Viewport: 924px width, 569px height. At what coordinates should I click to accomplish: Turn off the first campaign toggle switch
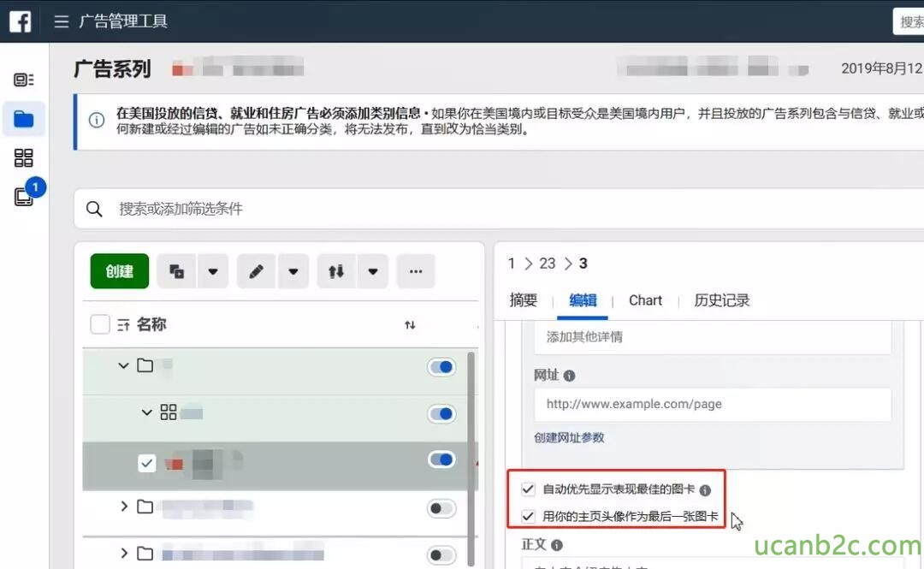pyautogui.click(x=441, y=367)
